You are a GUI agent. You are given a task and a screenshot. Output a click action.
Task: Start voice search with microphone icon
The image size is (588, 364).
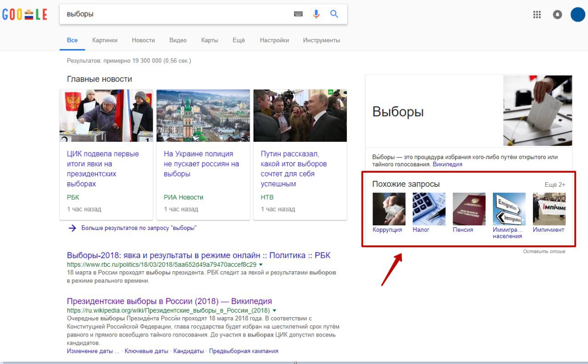pos(316,14)
